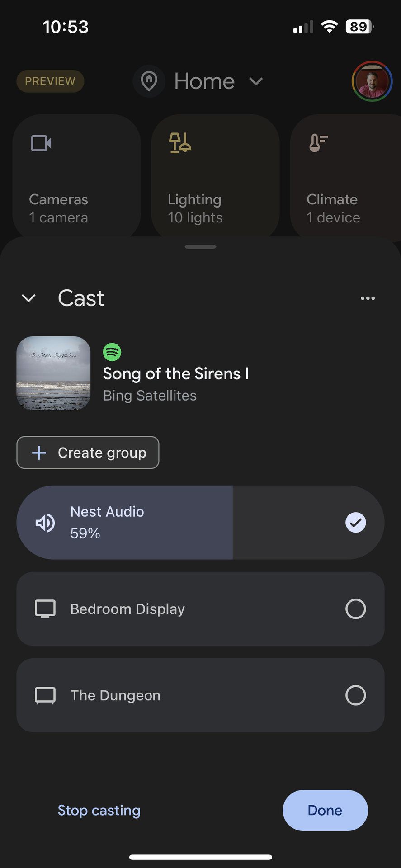The image size is (401, 868).
Task: Tap the Song of the Sirens album art
Action: pyautogui.click(x=53, y=373)
